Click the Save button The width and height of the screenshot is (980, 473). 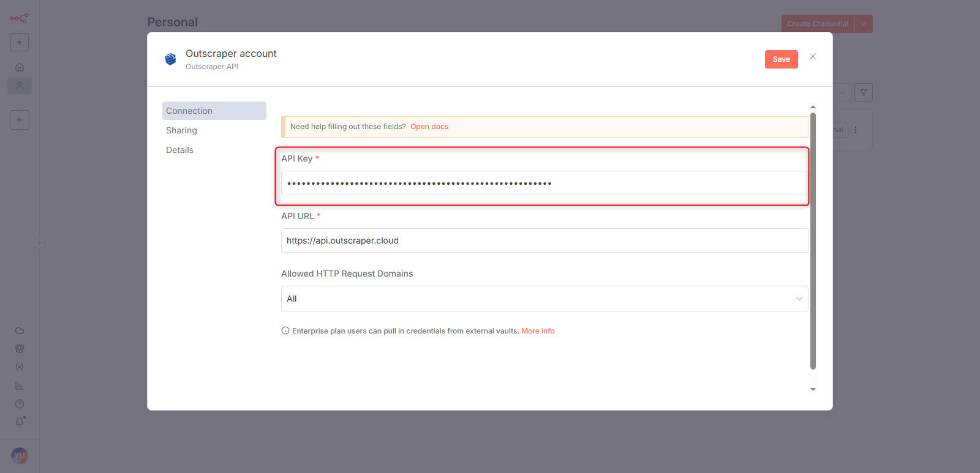(781, 59)
